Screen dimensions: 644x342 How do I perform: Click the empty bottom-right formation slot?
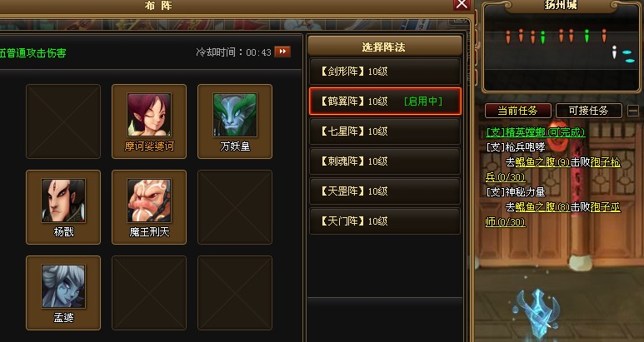tap(235, 293)
